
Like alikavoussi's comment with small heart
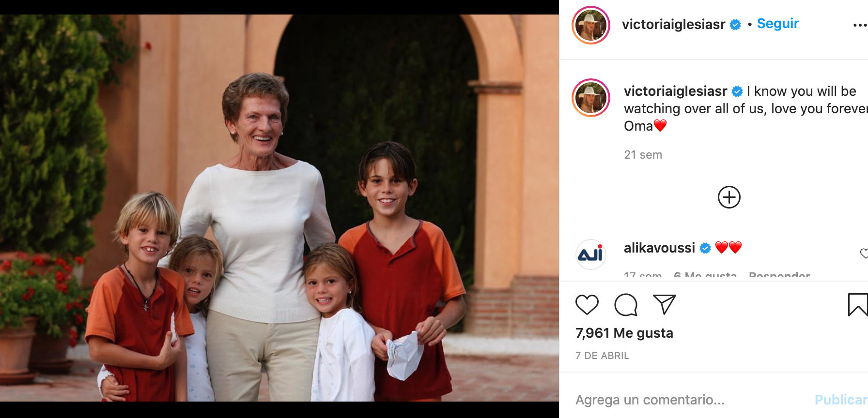[x=864, y=253]
